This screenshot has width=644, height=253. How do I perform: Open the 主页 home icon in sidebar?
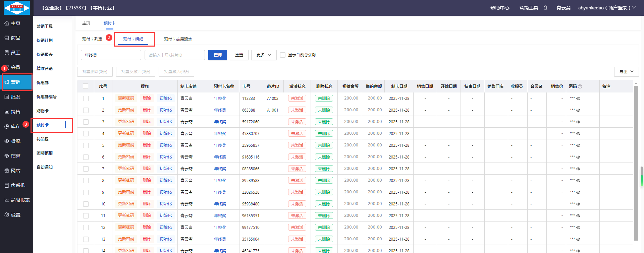[7, 23]
